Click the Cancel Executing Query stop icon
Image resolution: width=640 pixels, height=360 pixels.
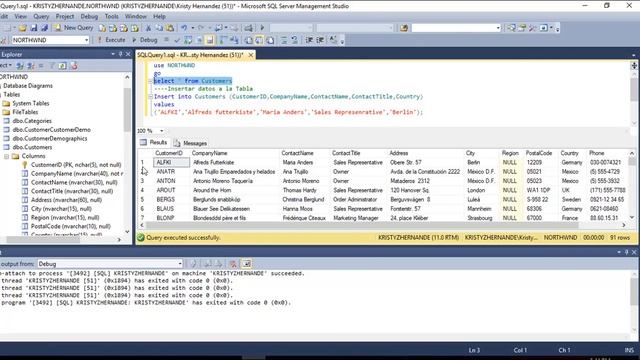coord(166,40)
